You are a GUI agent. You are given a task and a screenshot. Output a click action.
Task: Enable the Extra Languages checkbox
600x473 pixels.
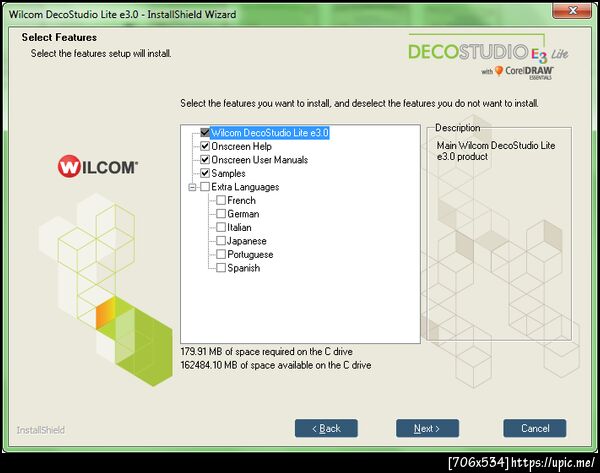point(205,187)
